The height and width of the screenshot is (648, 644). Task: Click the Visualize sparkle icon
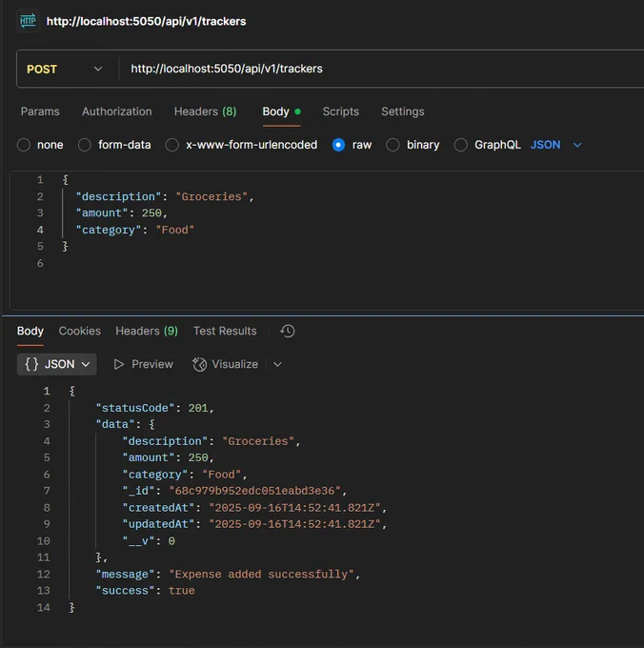click(199, 364)
